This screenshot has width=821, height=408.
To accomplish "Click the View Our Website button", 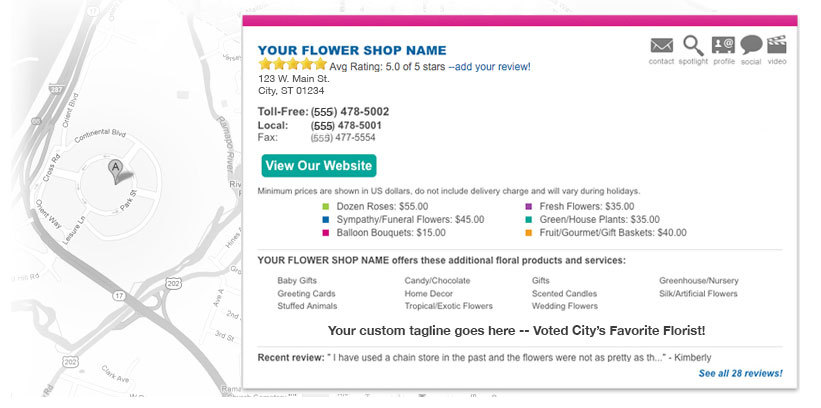I will pos(319,166).
